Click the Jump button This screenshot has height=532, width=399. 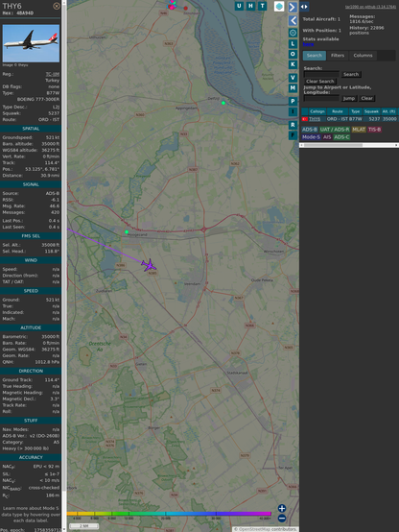tap(349, 98)
